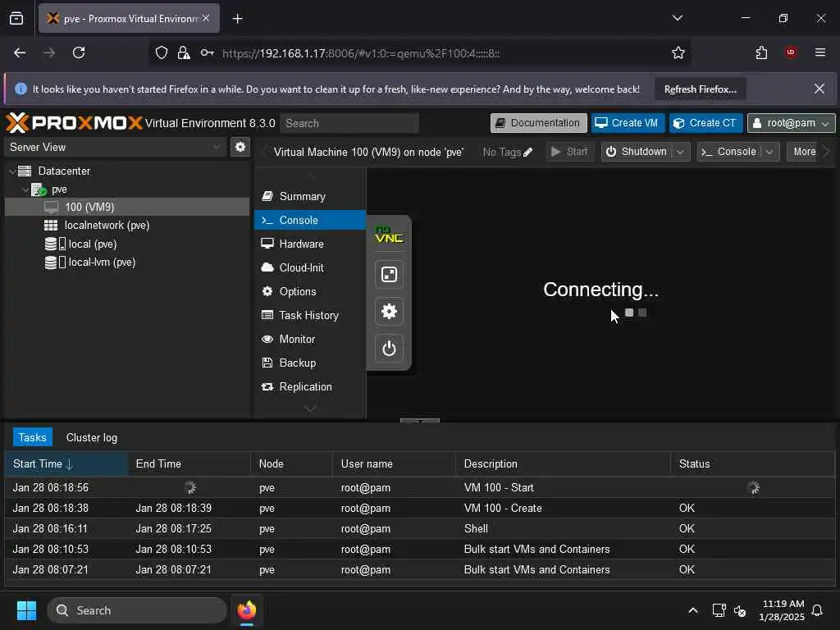Edit tags with the pencil icon
The width and height of the screenshot is (840, 630).
(527, 152)
